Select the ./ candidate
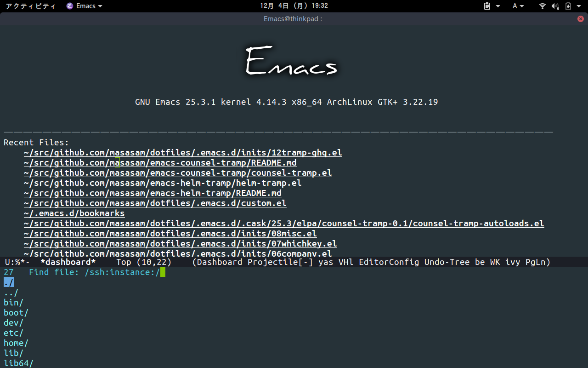This screenshot has height=368, width=588. point(9,282)
